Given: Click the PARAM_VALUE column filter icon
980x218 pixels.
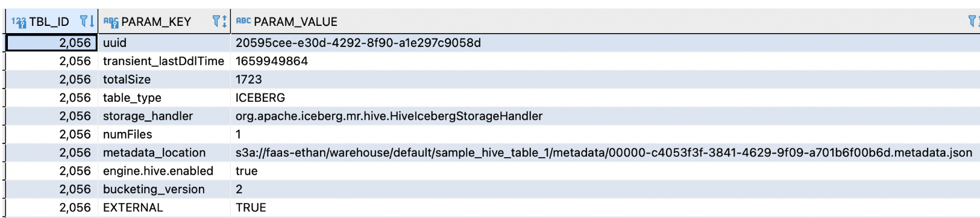Looking at the screenshot, I should pyautogui.click(x=972, y=22).
